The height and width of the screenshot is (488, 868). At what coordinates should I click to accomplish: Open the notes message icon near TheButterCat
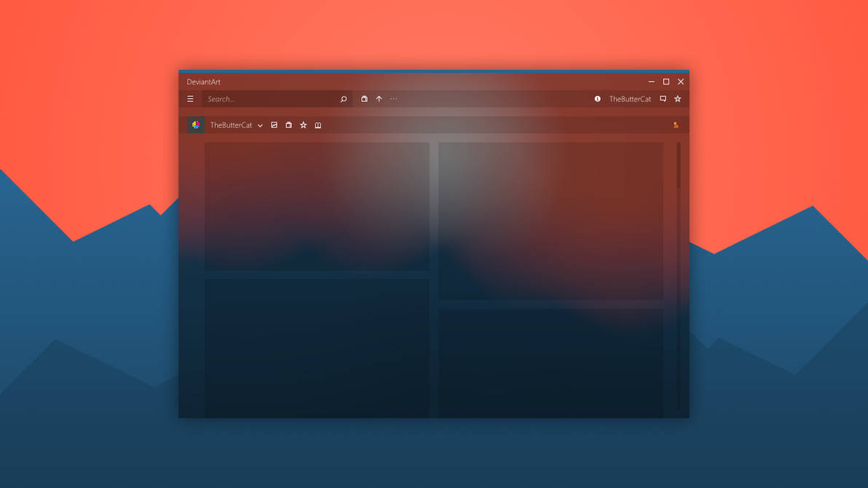[x=663, y=98]
